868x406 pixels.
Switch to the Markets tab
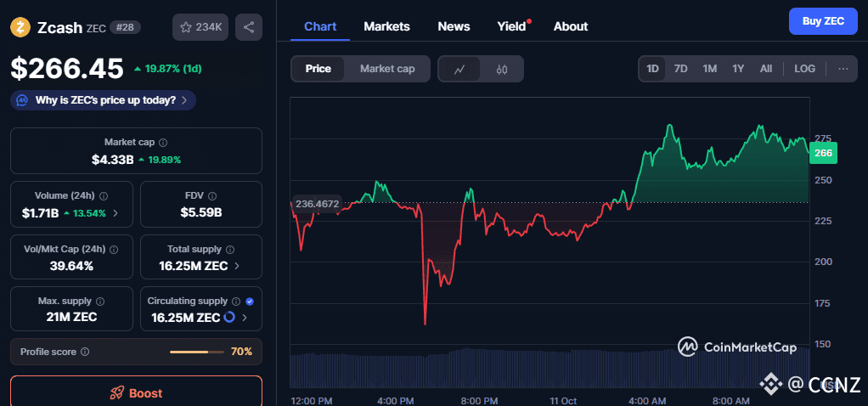click(x=386, y=26)
